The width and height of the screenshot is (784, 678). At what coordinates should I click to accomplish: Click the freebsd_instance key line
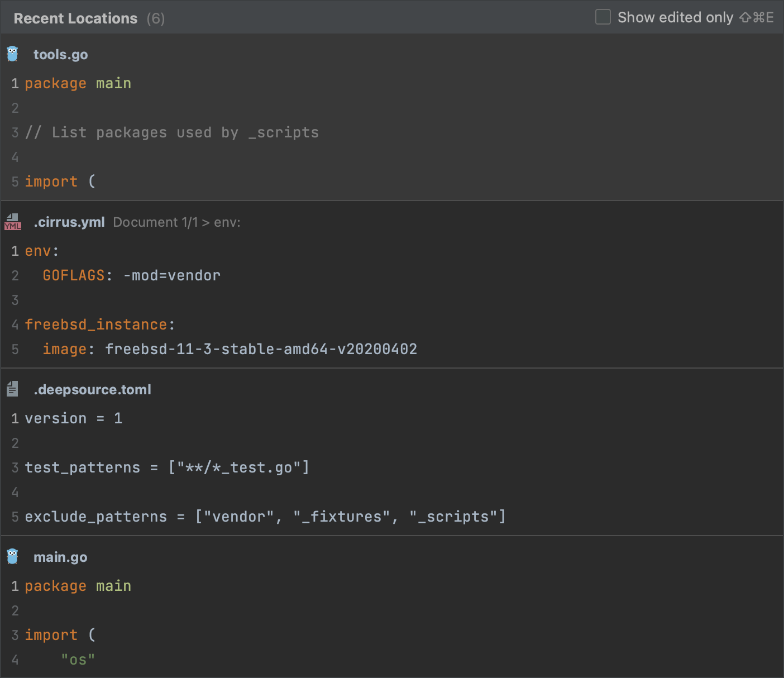point(99,324)
